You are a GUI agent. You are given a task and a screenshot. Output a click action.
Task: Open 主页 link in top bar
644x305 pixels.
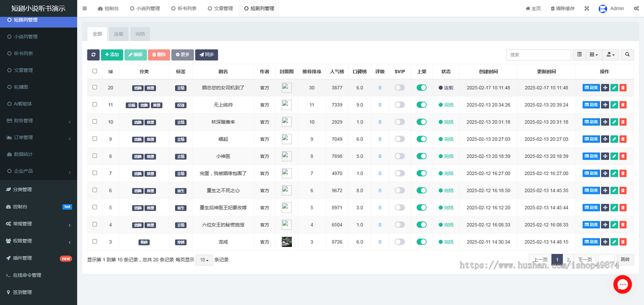pyautogui.click(x=533, y=9)
